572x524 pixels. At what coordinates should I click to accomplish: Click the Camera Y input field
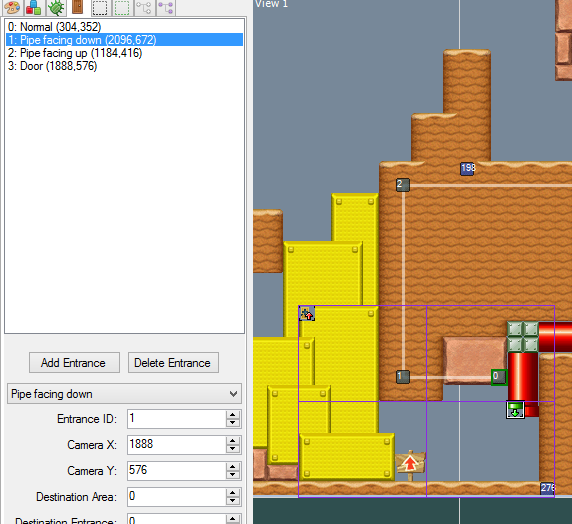click(x=177, y=471)
